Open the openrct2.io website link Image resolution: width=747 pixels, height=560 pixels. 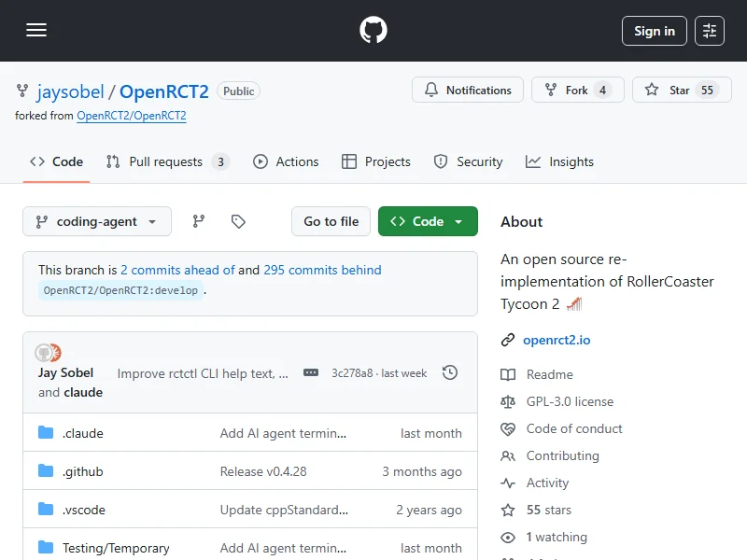pos(557,340)
